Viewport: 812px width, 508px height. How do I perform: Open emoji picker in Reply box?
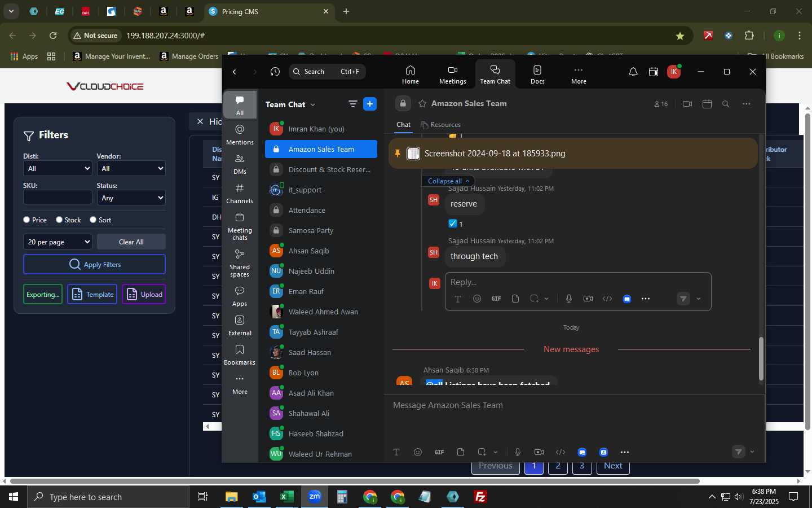pos(477,299)
